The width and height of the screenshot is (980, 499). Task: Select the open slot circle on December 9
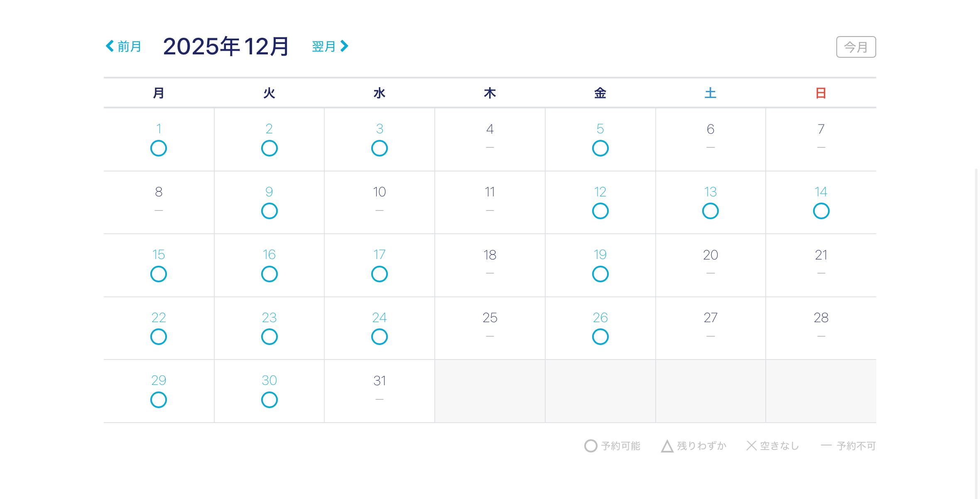tap(269, 211)
